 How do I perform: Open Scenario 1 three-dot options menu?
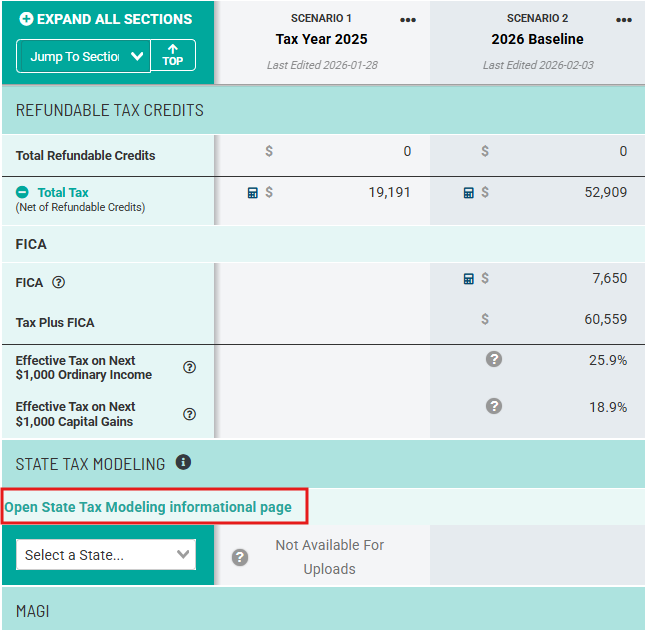pyautogui.click(x=408, y=20)
